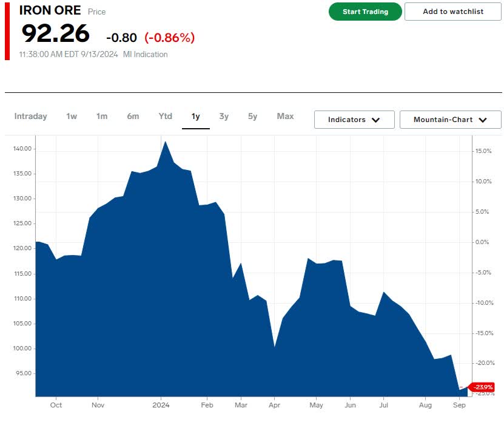Select the 3y time range
The height and width of the screenshot is (422, 504).
[x=225, y=117]
